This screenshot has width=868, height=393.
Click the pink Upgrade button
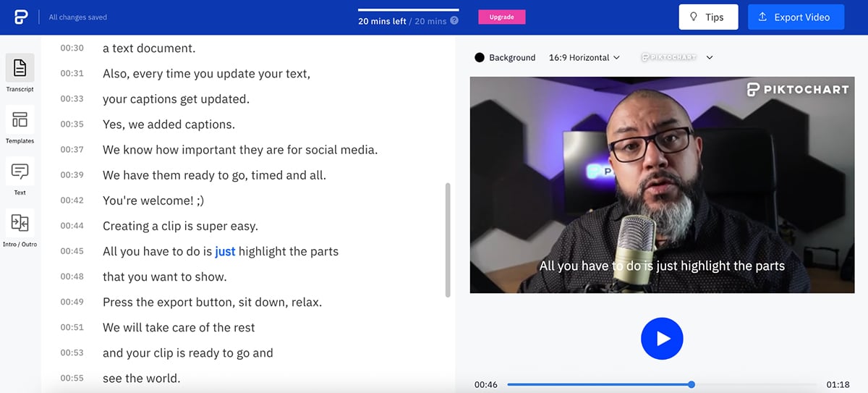coord(501,17)
